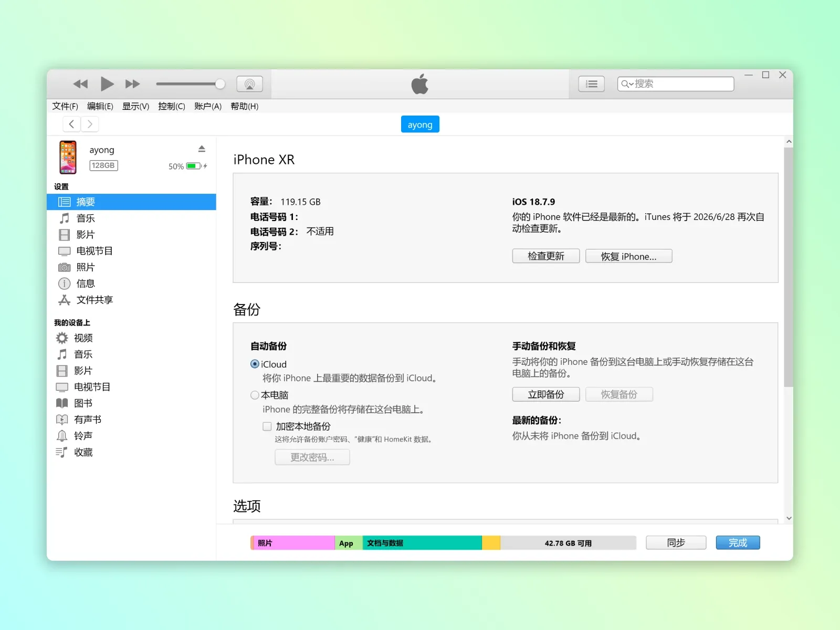Open 有声书 audiobook item

[x=131, y=419]
